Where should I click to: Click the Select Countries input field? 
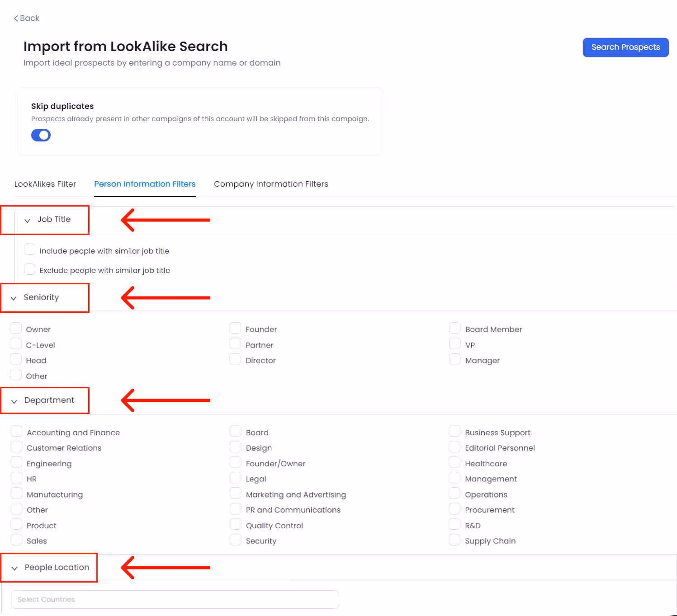pyautogui.click(x=175, y=599)
